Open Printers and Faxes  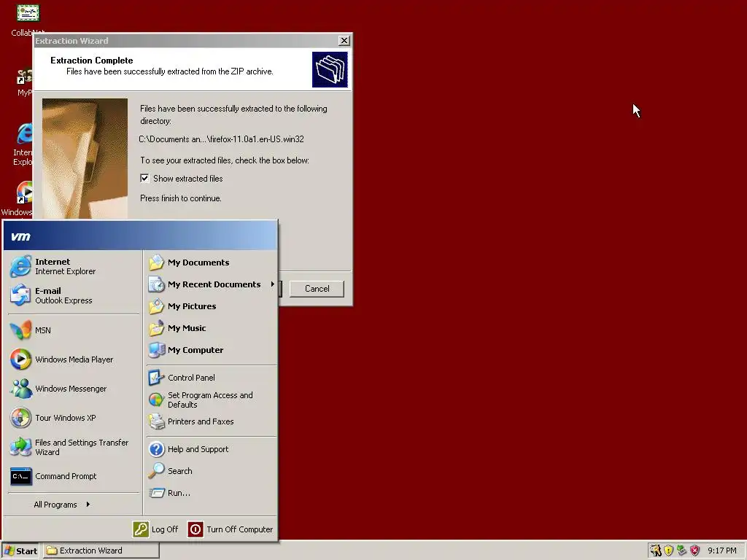click(211, 421)
